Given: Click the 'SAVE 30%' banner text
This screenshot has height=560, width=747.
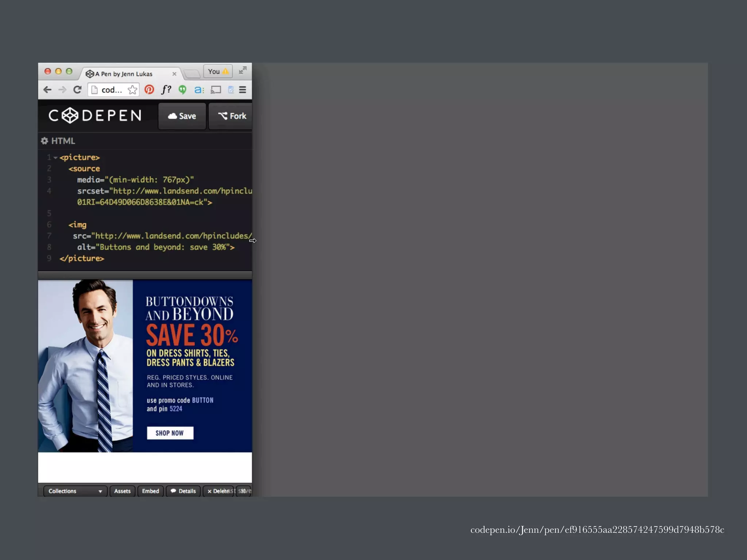Looking at the screenshot, I should (x=192, y=335).
